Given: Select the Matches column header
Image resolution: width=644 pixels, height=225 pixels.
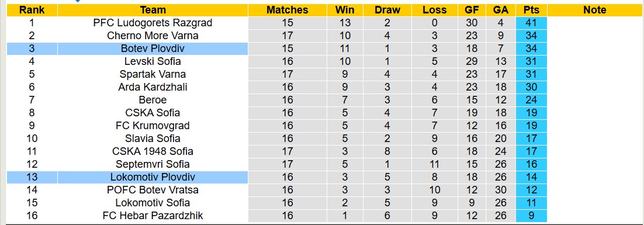Looking at the screenshot, I should coord(288,10).
